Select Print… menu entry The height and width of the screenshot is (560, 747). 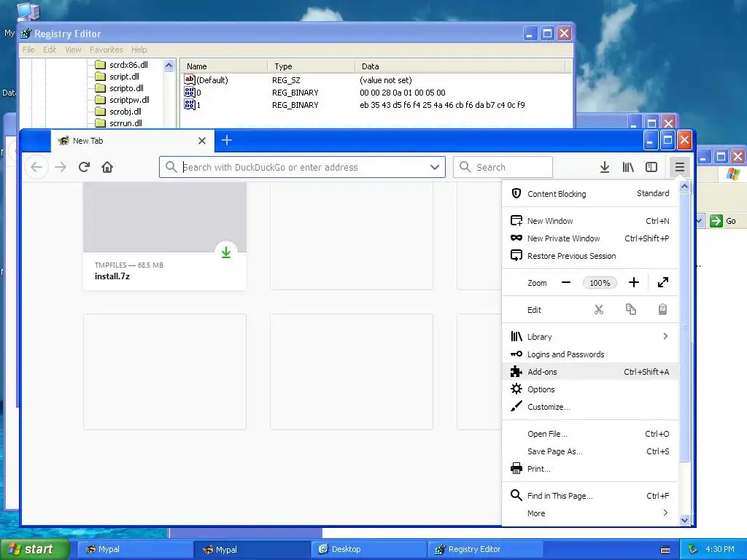click(x=589, y=469)
